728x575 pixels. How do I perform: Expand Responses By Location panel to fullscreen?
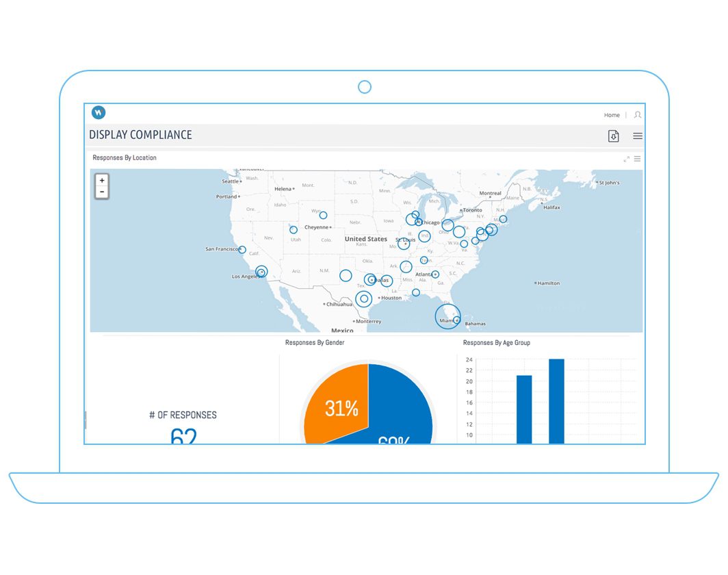pyautogui.click(x=626, y=159)
